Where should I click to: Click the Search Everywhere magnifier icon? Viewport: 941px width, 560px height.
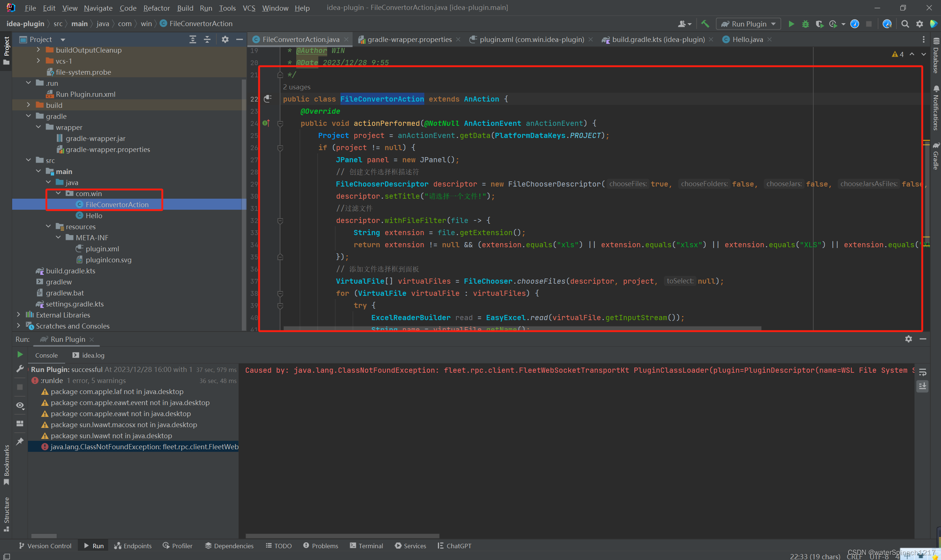tap(905, 24)
